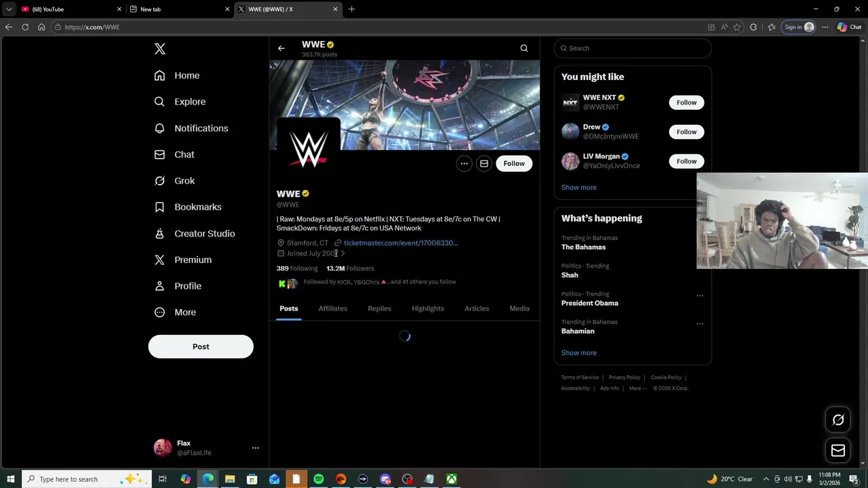Click the Flax account avatar

click(x=163, y=448)
